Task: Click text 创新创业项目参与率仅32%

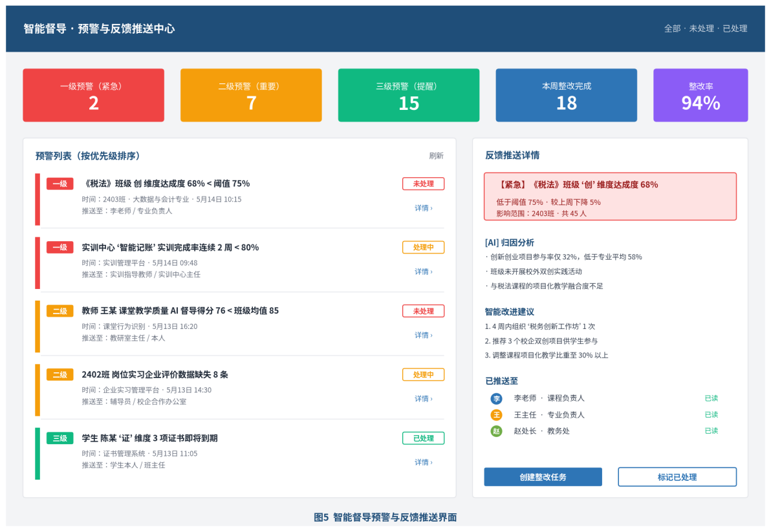Action: (x=563, y=257)
